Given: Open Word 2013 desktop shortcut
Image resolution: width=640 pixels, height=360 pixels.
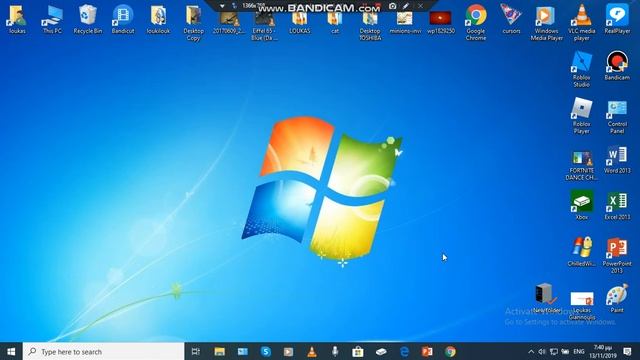Looking at the screenshot, I should click(x=617, y=160).
